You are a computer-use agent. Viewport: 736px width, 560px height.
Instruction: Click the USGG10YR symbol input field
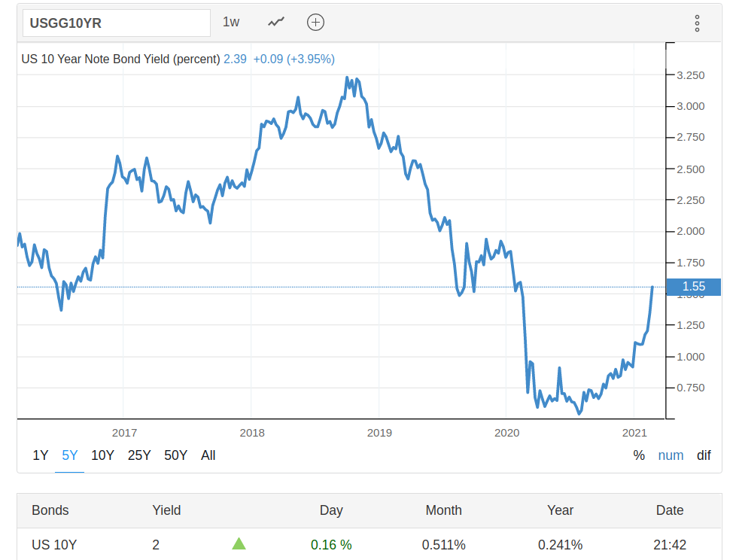[x=116, y=23]
